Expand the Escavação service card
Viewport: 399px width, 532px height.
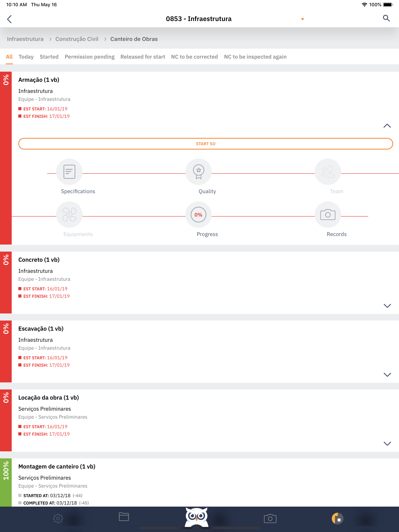pyautogui.click(x=387, y=375)
